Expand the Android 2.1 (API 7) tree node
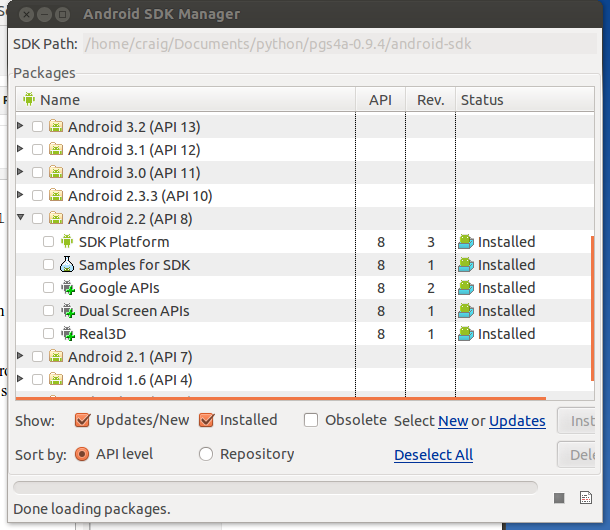Image resolution: width=610 pixels, height=530 pixels. (20, 356)
